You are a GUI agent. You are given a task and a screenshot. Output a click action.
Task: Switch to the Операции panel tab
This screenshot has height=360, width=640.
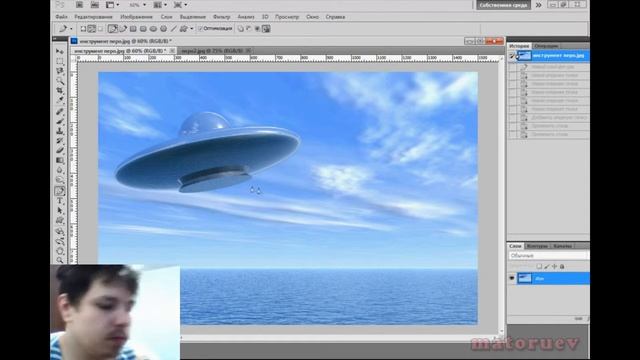click(546, 46)
